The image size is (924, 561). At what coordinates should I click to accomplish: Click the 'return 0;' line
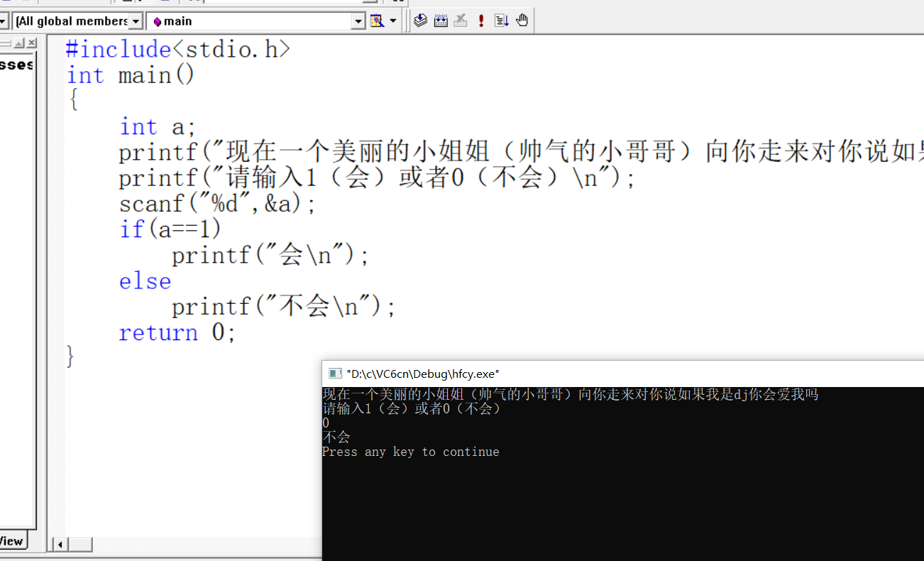(x=177, y=332)
